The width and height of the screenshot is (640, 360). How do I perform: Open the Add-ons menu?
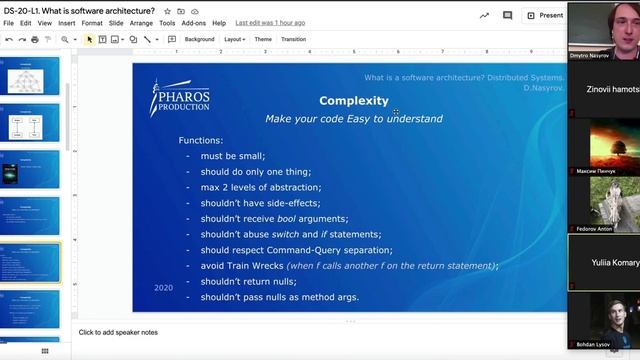pyautogui.click(x=193, y=23)
